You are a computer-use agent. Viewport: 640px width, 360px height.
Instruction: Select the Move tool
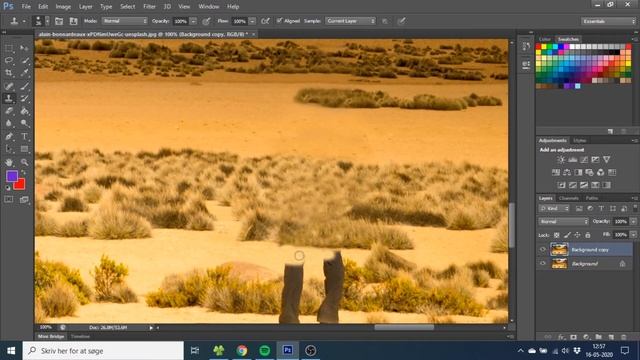[24, 48]
